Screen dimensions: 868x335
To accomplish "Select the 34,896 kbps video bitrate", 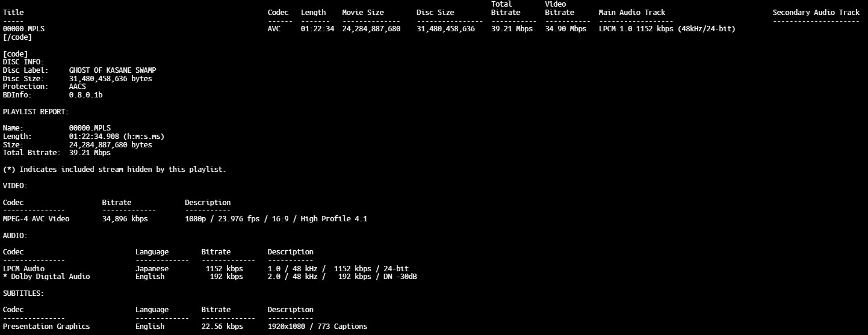I will pos(125,219).
